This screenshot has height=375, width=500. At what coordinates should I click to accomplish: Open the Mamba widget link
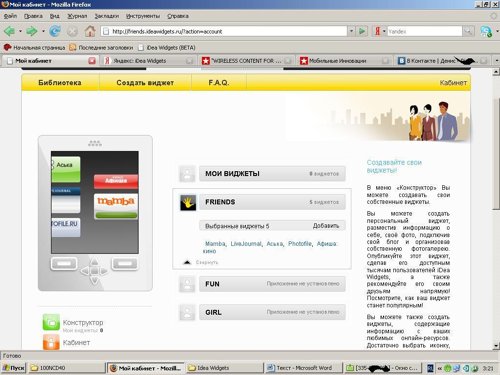coord(215,244)
